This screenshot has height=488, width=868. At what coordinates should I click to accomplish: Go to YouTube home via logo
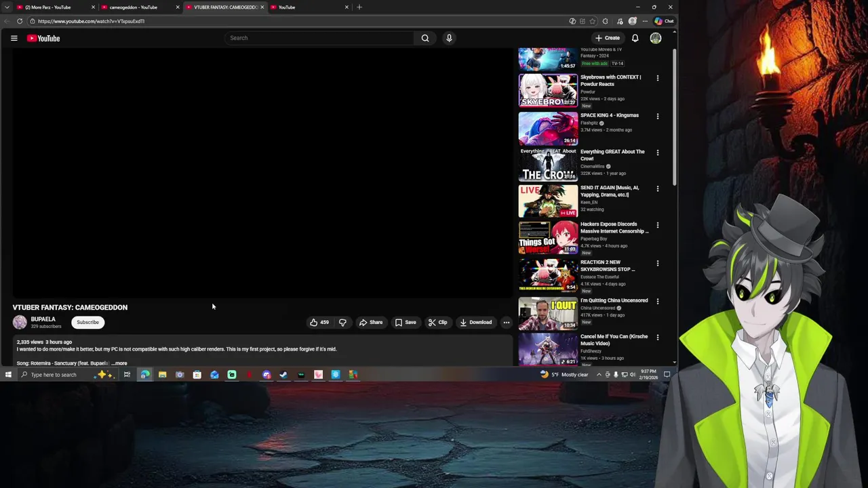[43, 38]
